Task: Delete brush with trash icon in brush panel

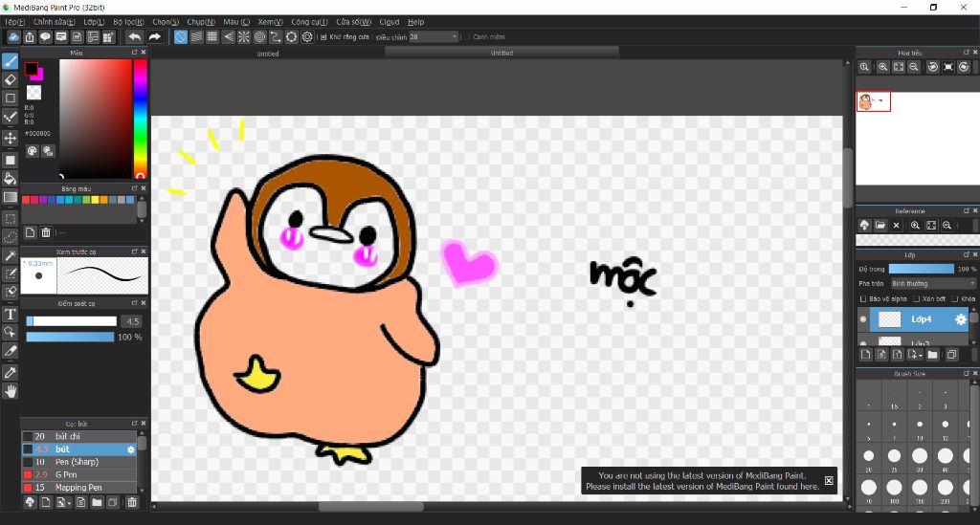Action: pos(132,502)
